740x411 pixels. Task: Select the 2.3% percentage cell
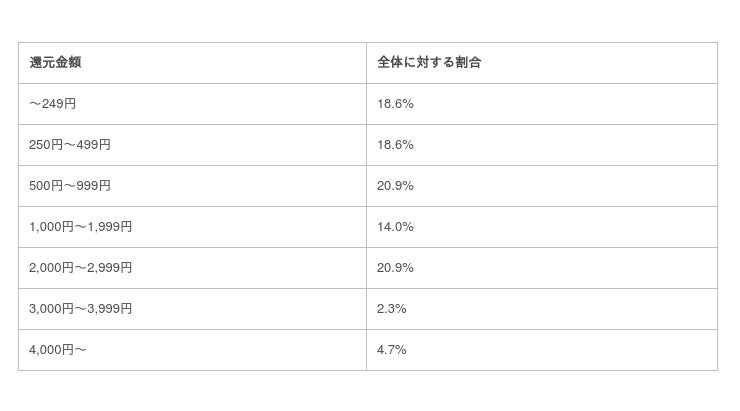[x=392, y=309]
